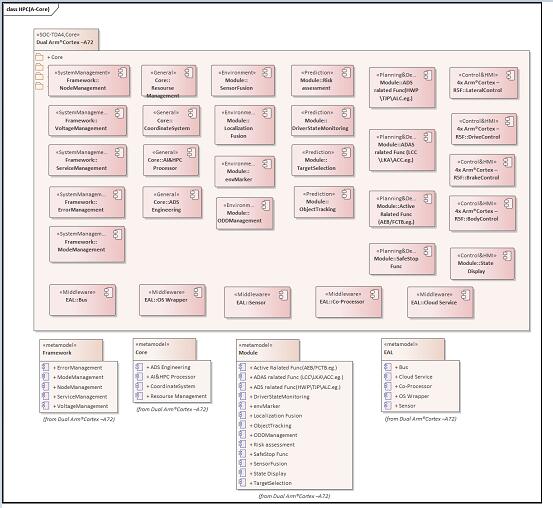Select the Active Related Func (AEB/FCTB.eg.) component
The height and width of the screenshot is (508, 553).
[x=402, y=209]
